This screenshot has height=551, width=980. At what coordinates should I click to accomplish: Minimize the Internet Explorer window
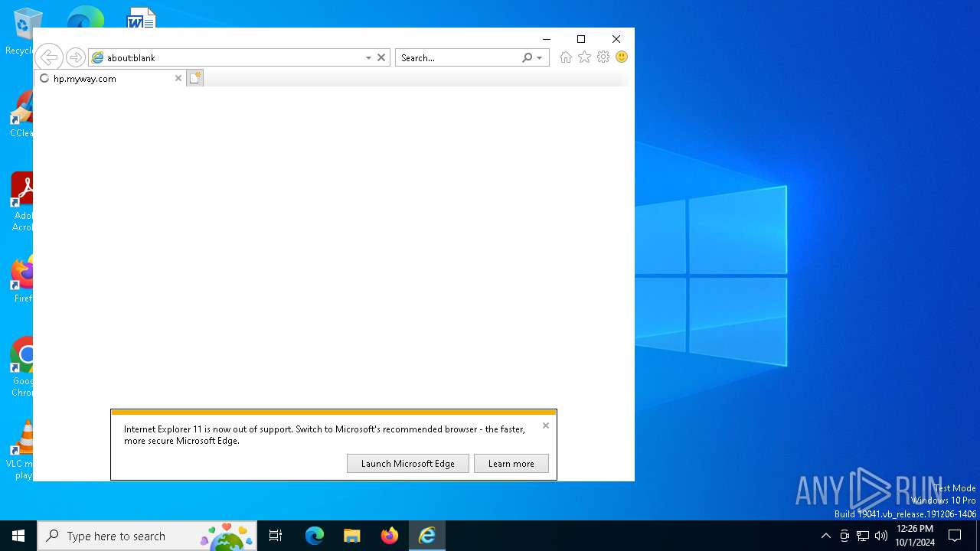pos(547,39)
